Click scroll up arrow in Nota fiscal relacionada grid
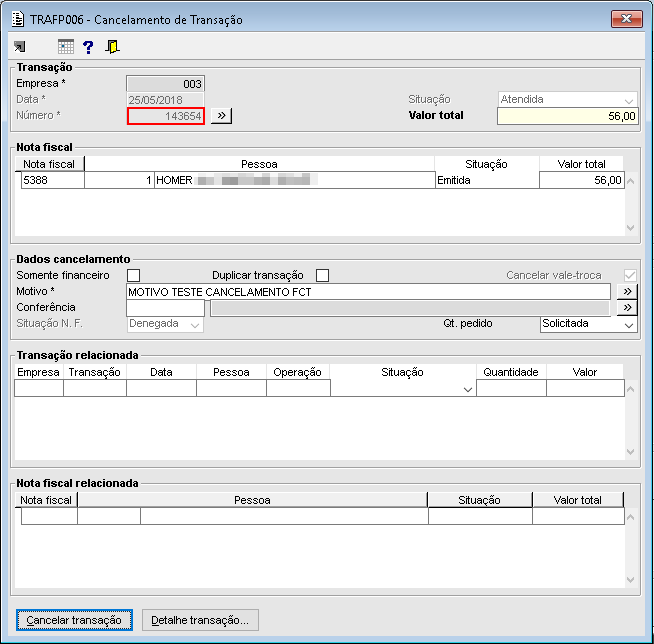The height and width of the screenshot is (644, 654). coord(631,517)
